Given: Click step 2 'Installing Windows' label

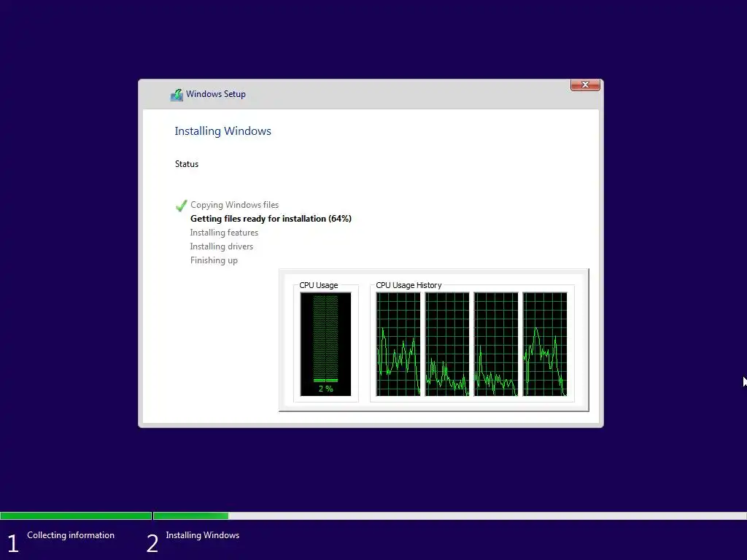Looking at the screenshot, I should coord(203,535).
